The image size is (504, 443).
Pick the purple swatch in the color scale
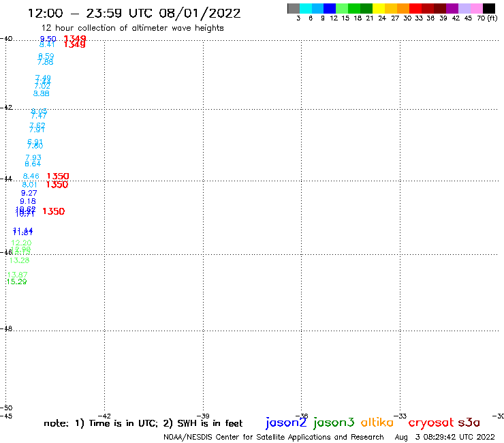(x=452, y=8)
